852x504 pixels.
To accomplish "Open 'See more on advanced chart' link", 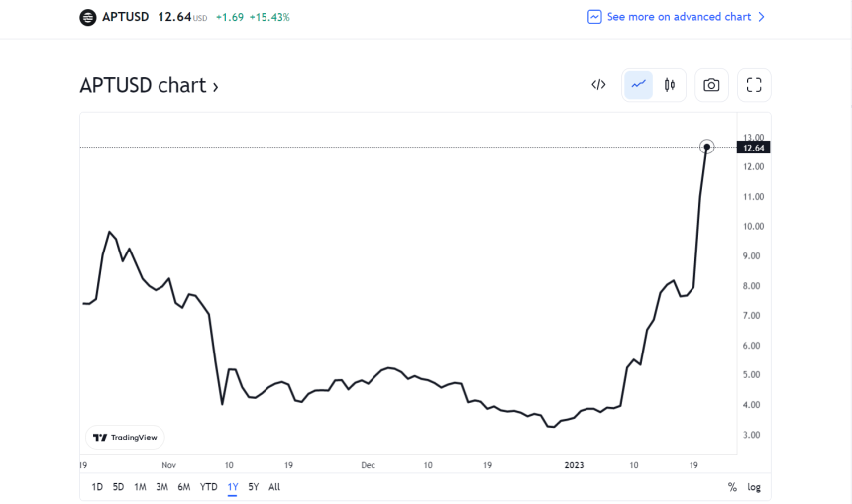I will 678,17.
